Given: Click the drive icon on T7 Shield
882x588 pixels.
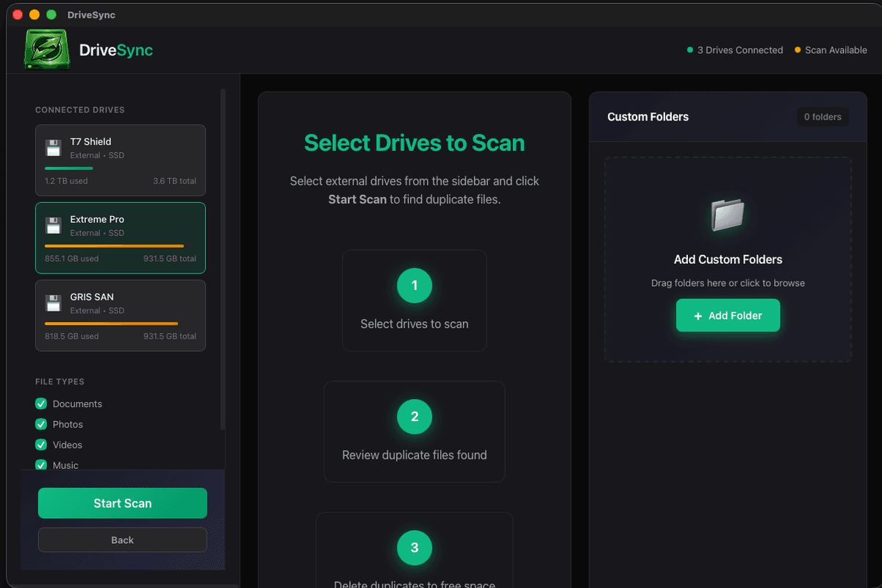Looking at the screenshot, I should click(53, 147).
